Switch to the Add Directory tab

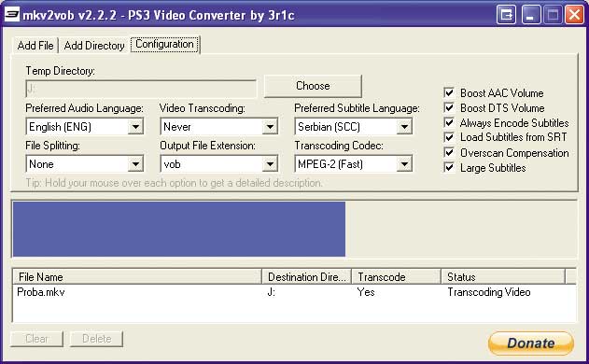(x=94, y=46)
